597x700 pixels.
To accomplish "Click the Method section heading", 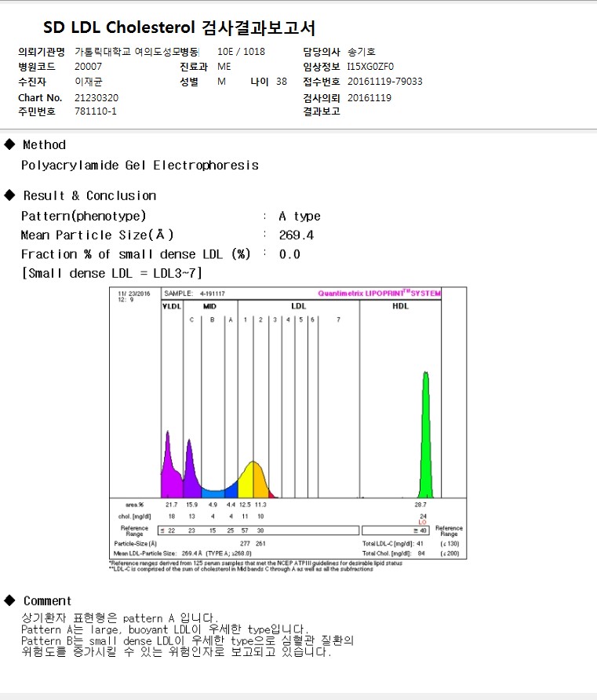I will pyautogui.click(x=44, y=144).
